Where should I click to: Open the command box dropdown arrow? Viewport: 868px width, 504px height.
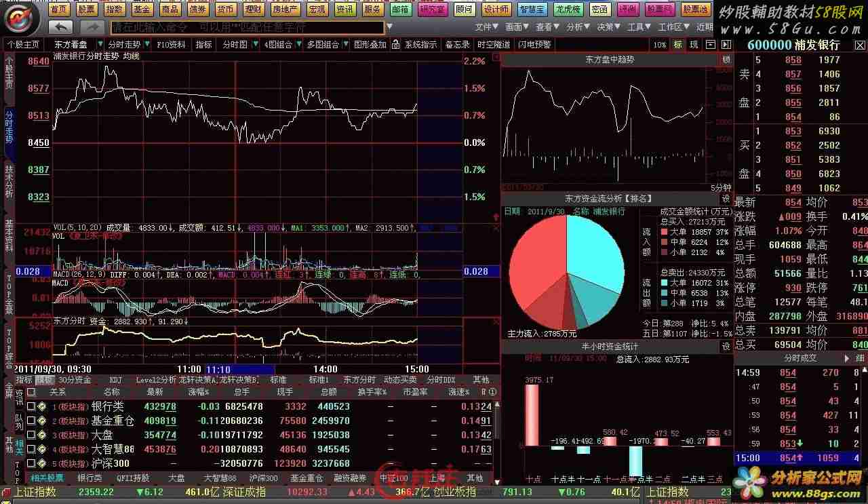tap(389, 27)
